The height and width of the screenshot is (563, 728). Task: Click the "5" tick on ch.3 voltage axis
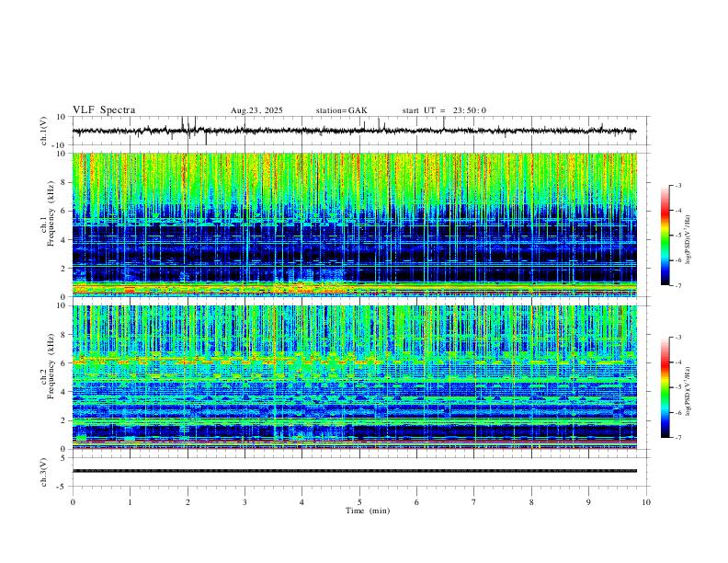(64, 458)
